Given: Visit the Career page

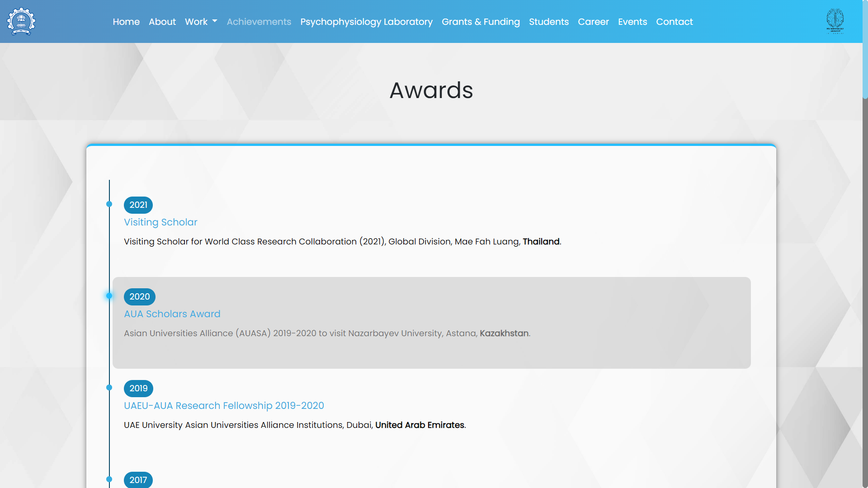Looking at the screenshot, I should [593, 22].
